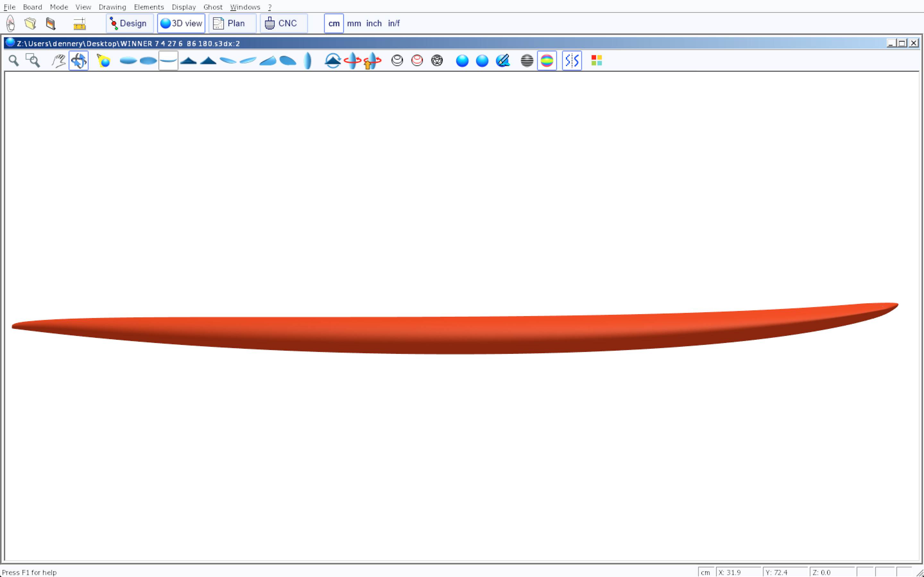The width and height of the screenshot is (924, 577).
Task: Select cm as the unit
Action: point(334,24)
